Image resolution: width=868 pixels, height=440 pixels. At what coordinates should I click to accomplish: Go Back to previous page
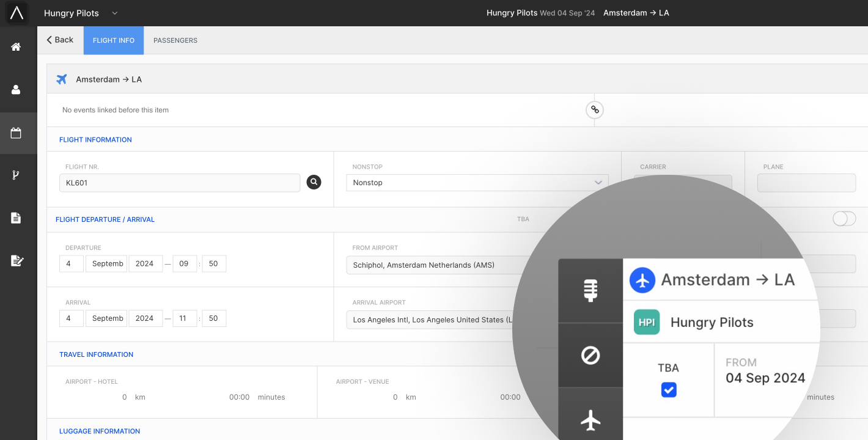(60, 40)
